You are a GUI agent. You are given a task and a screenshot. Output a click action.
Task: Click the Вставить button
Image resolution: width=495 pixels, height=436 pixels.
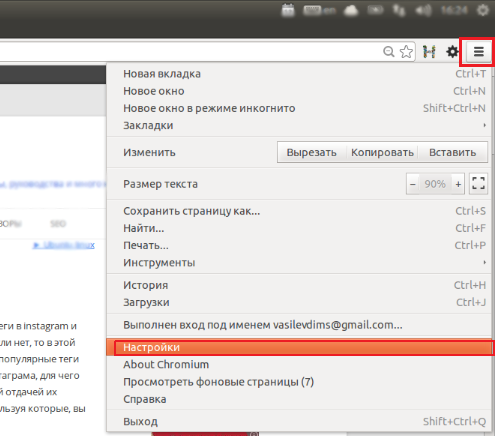point(452,152)
